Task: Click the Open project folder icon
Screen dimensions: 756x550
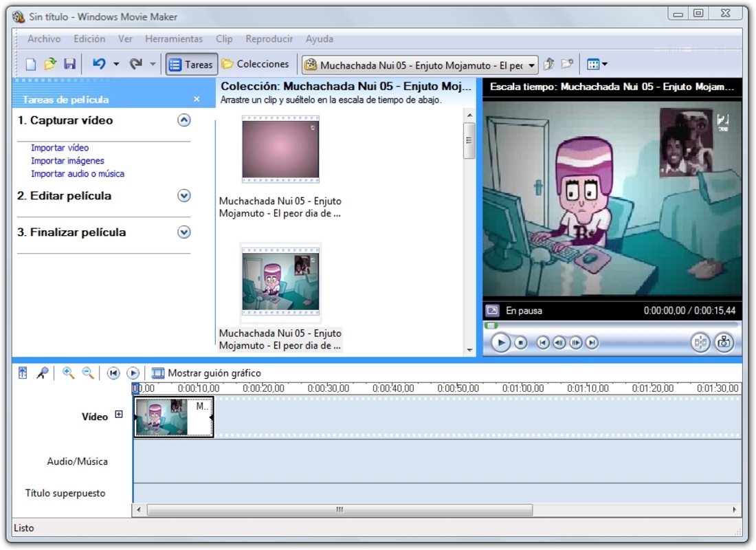Action: [50, 64]
